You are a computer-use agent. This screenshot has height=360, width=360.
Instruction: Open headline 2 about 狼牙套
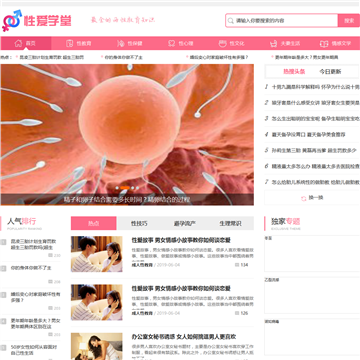tap(316, 103)
